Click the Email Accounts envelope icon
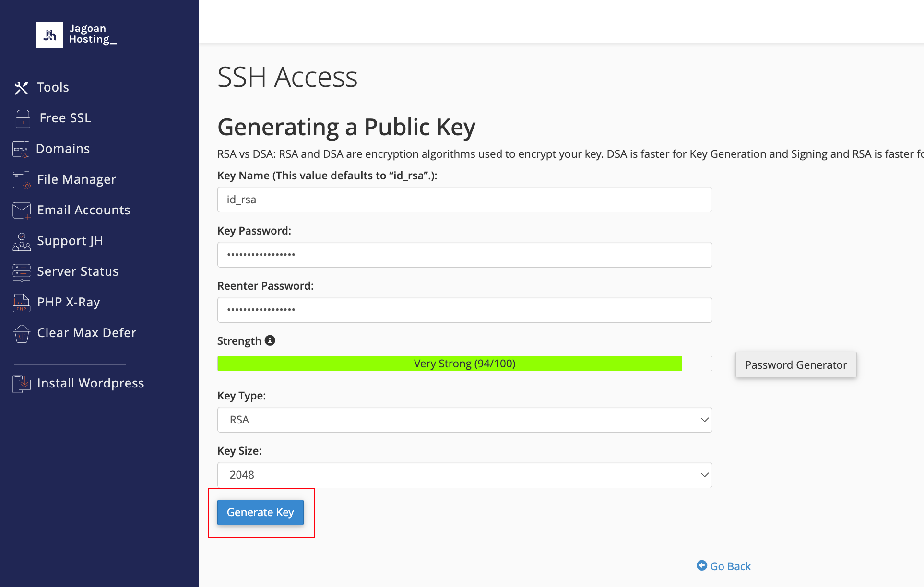 click(22, 211)
